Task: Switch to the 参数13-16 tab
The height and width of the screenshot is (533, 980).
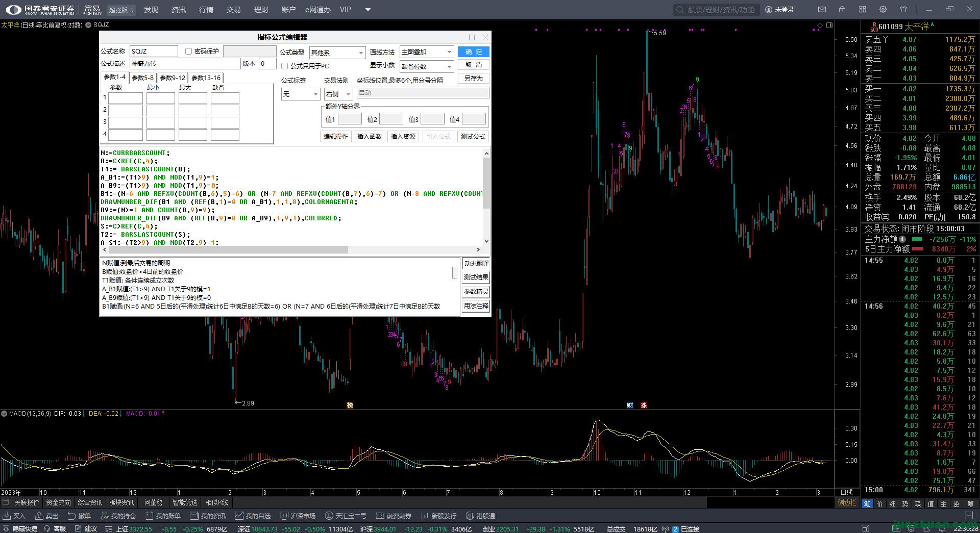Action: tap(206, 78)
